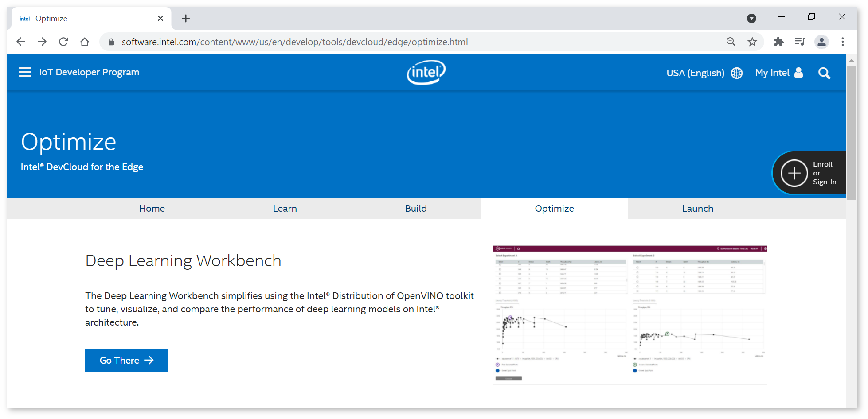Open the browser media playlist icon

[x=800, y=42]
